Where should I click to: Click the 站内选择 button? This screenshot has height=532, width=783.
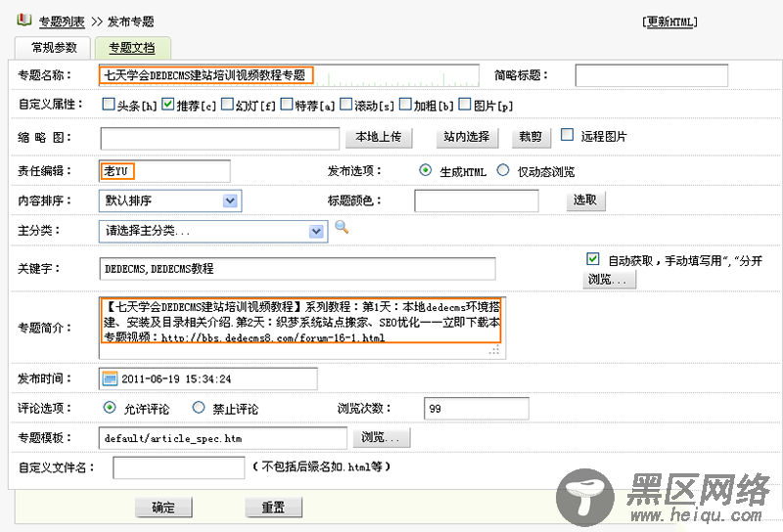(x=467, y=137)
